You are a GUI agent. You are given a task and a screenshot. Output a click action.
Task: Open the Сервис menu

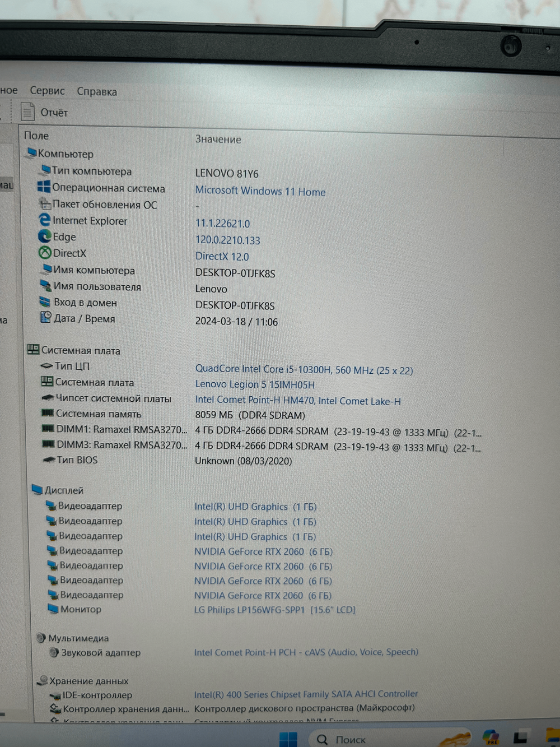(x=47, y=91)
